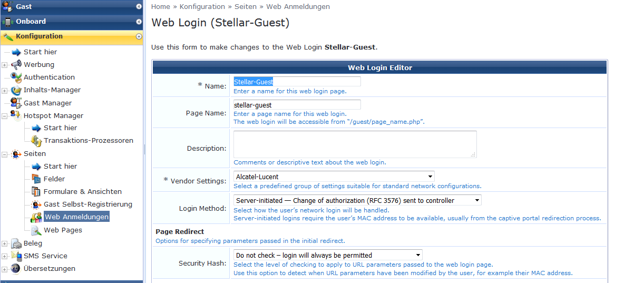Expand the SMS Service tree node
The image size is (644, 283).
click(x=5, y=256)
